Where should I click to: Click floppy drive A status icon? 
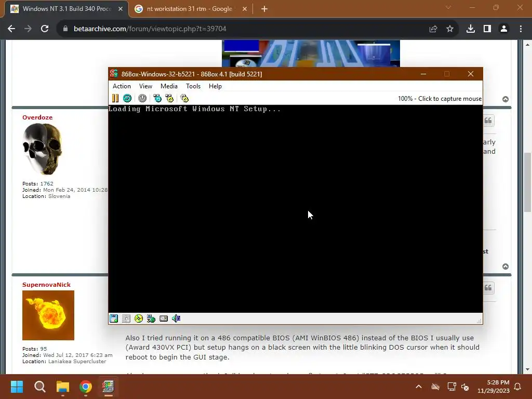pos(114,318)
